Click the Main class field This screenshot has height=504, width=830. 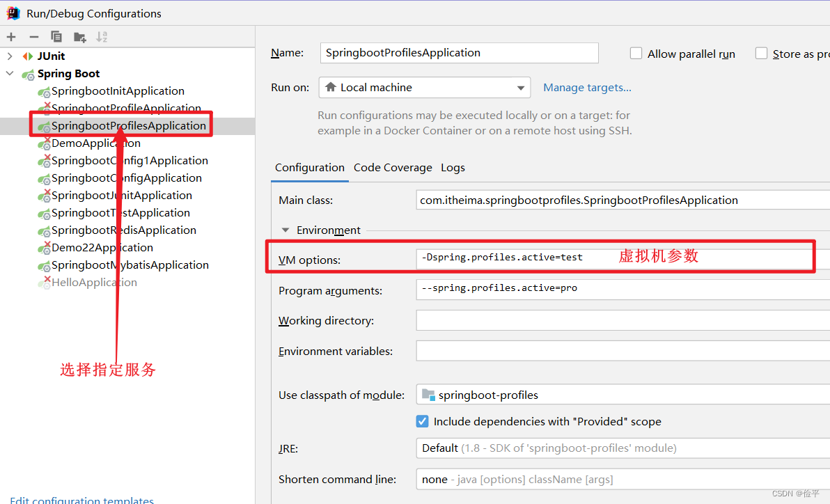point(622,200)
